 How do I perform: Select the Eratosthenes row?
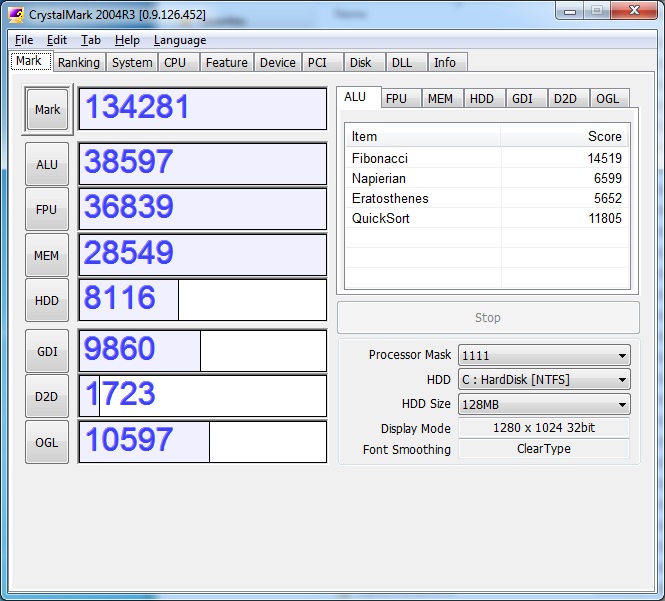pyautogui.click(x=487, y=198)
